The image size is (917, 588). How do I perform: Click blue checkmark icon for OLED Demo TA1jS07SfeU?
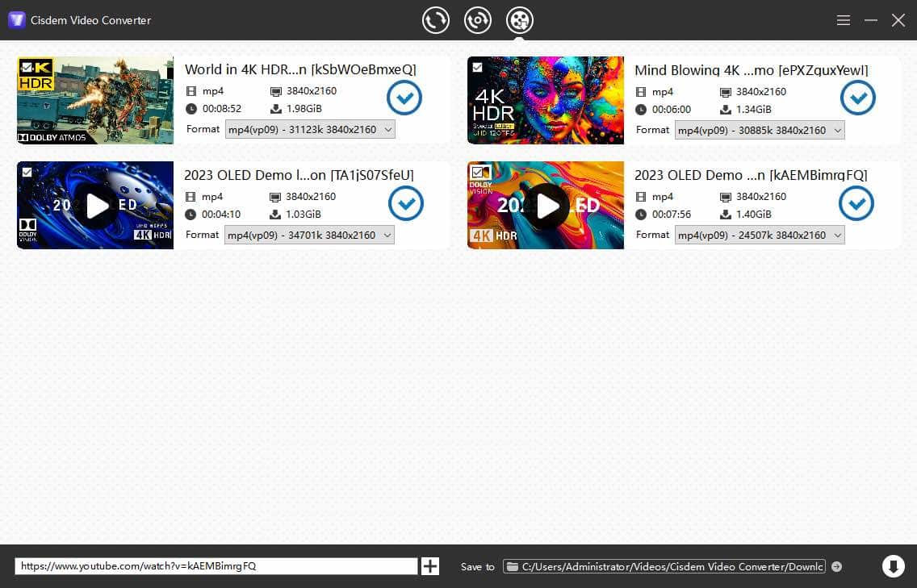click(406, 203)
